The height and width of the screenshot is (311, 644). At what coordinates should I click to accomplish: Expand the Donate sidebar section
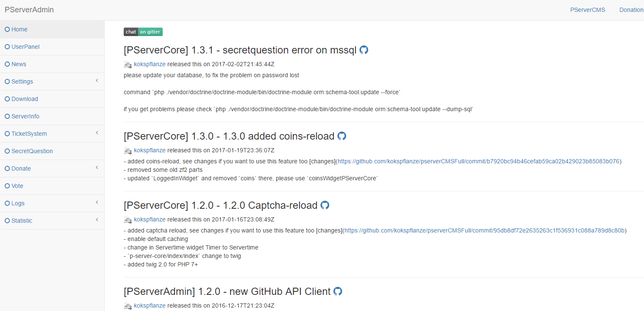[97, 168]
